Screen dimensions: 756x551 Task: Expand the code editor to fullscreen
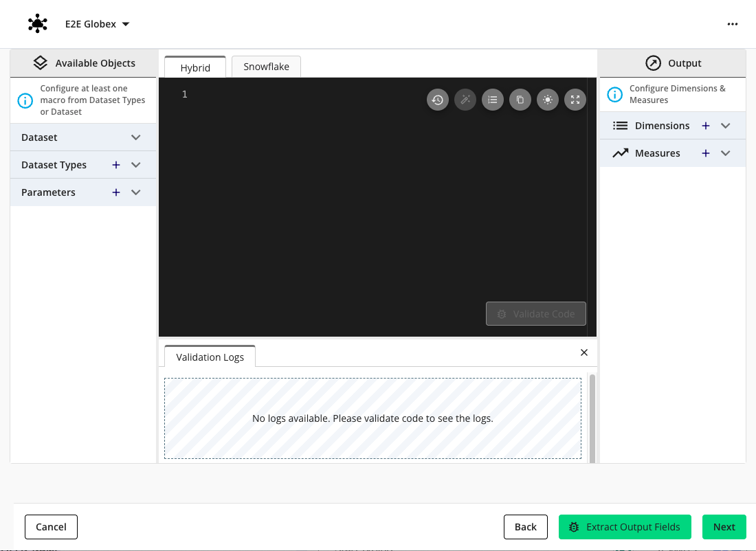coord(575,100)
